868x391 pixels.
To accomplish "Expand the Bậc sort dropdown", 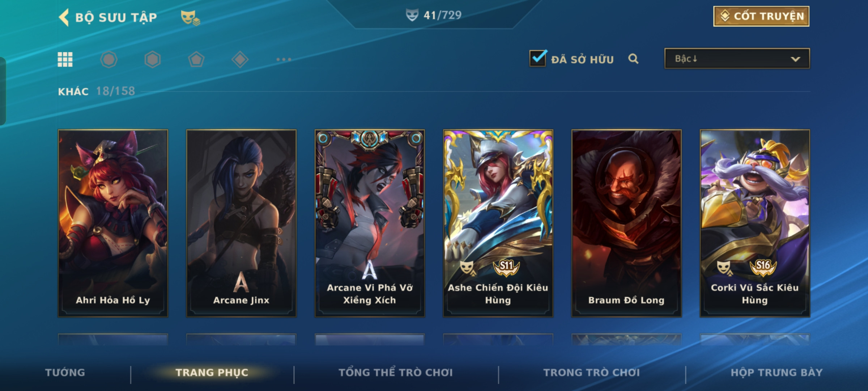I will [737, 59].
